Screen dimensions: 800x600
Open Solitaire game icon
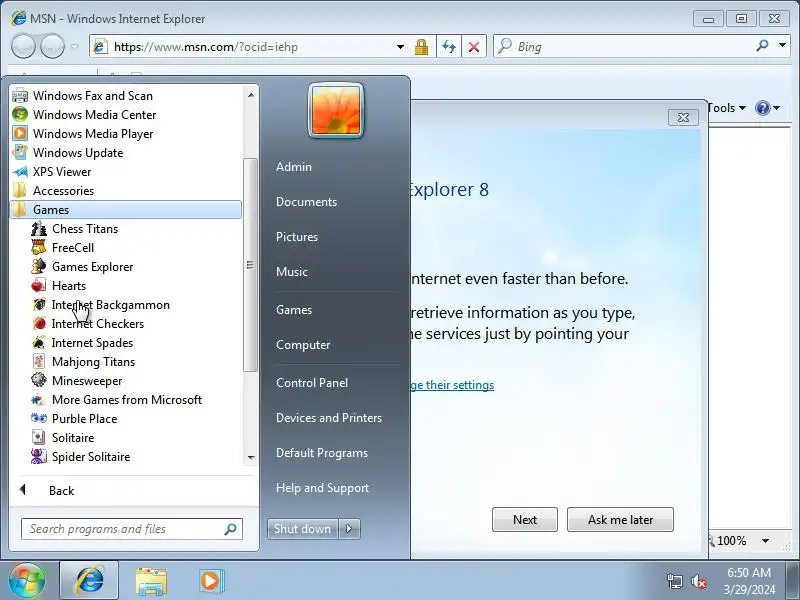[39, 438]
